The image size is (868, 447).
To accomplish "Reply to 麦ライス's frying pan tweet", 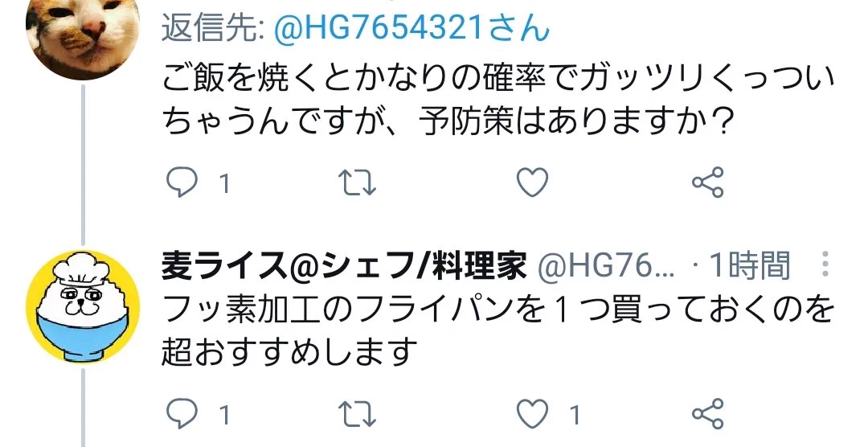I will click(x=182, y=414).
